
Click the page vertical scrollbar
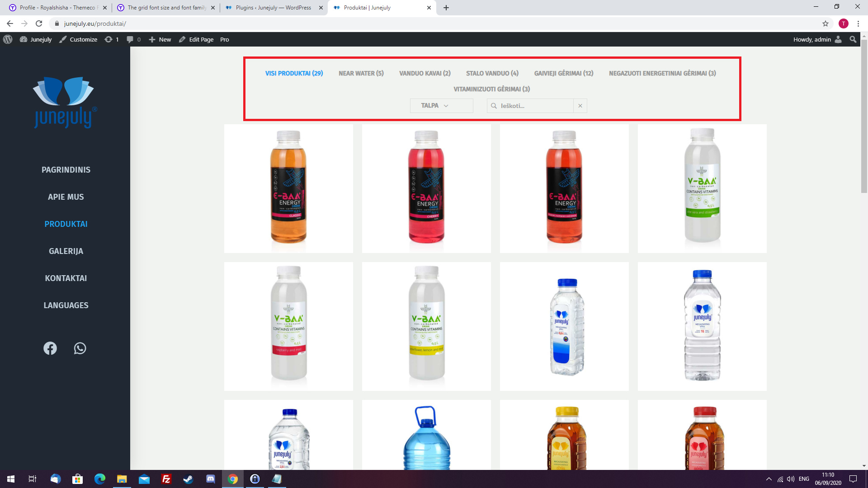coord(864,117)
